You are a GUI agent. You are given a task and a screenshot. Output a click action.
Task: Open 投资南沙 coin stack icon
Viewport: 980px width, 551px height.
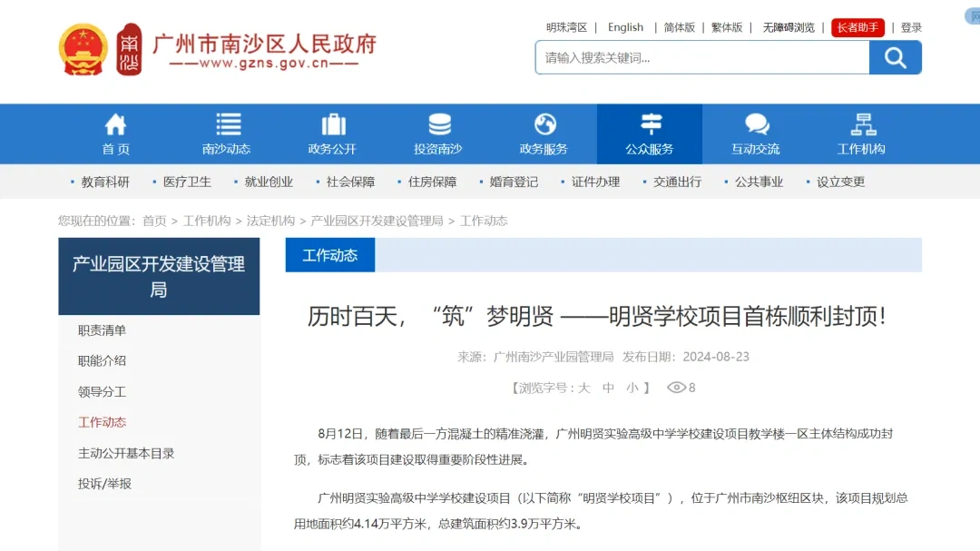(x=439, y=125)
